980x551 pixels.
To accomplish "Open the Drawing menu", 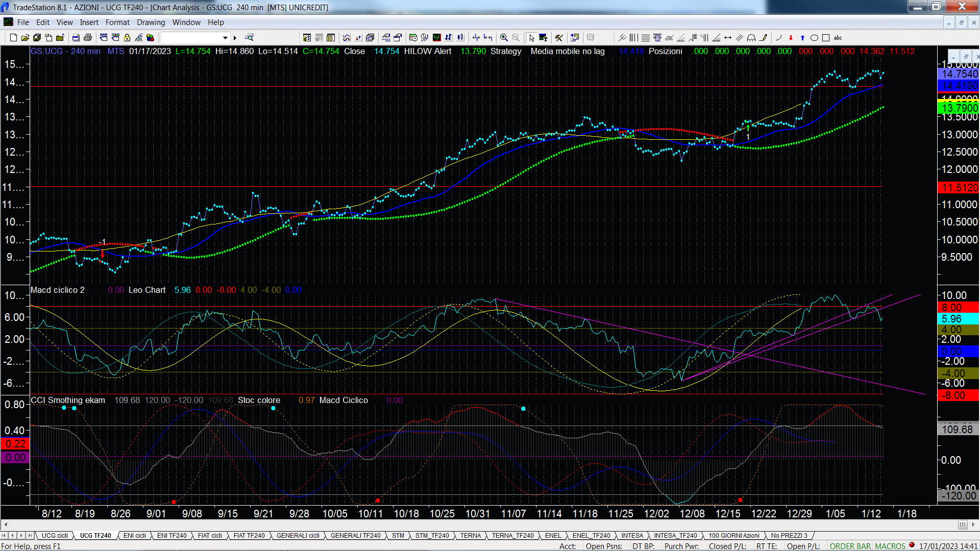I will 151,22.
